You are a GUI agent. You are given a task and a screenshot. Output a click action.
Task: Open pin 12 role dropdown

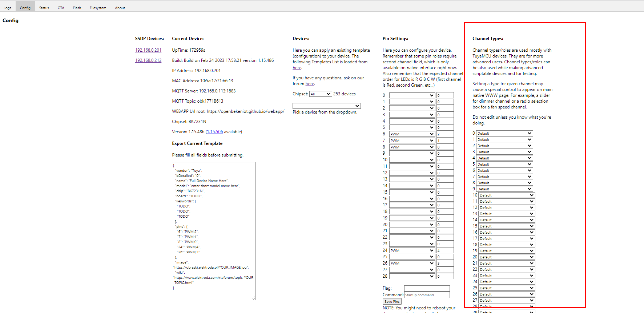click(x=412, y=173)
